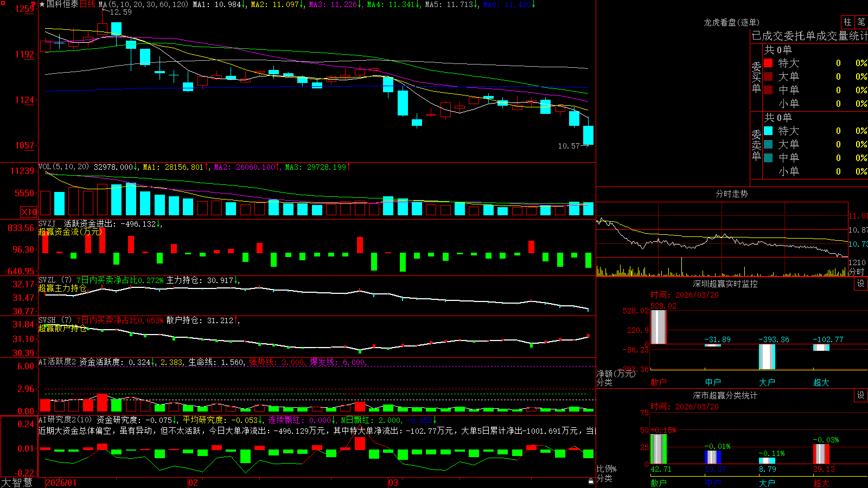Select the 分时走势 panel title
The width and height of the screenshot is (868, 488).
click(x=731, y=194)
